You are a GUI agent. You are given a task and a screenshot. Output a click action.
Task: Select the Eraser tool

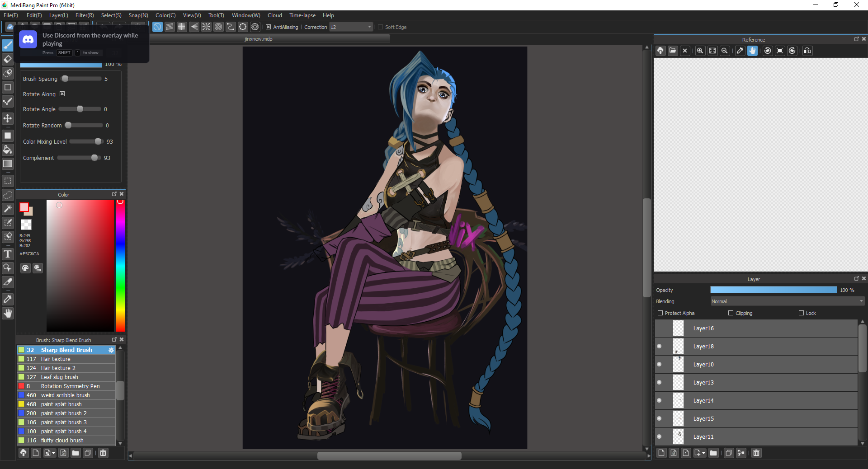[8, 59]
